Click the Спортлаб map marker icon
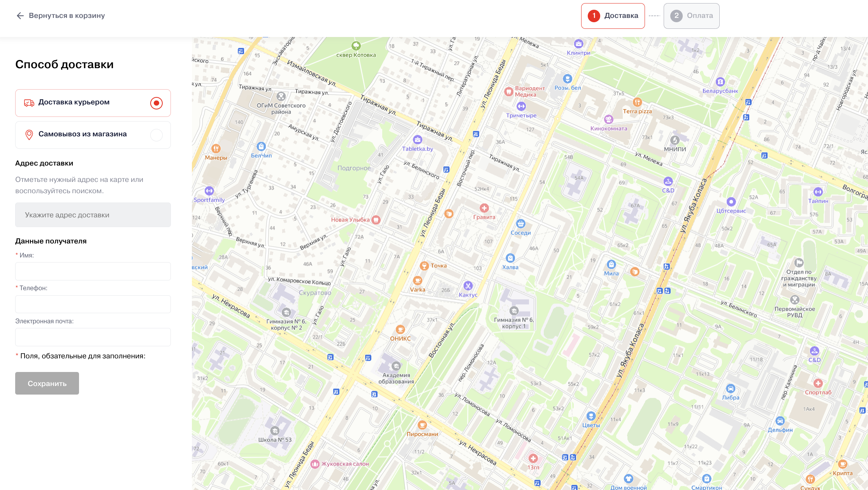 tap(818, 383)
